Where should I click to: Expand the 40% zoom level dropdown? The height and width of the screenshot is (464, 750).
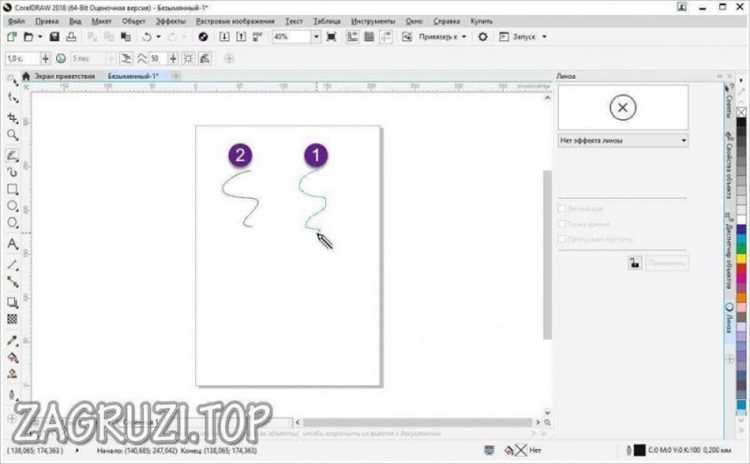316,37
